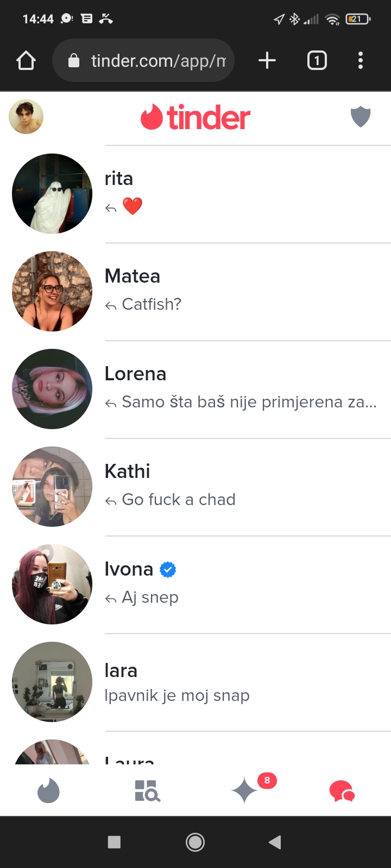Select the messages chat bubble icon

coord(342,792)
